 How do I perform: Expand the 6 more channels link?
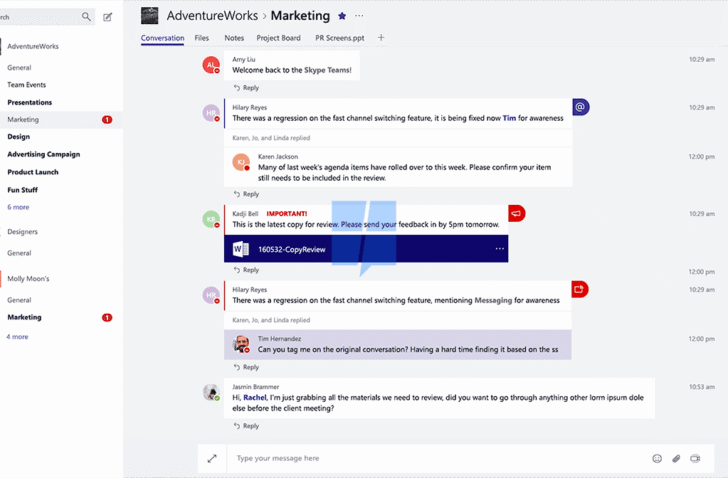[18, 207]
